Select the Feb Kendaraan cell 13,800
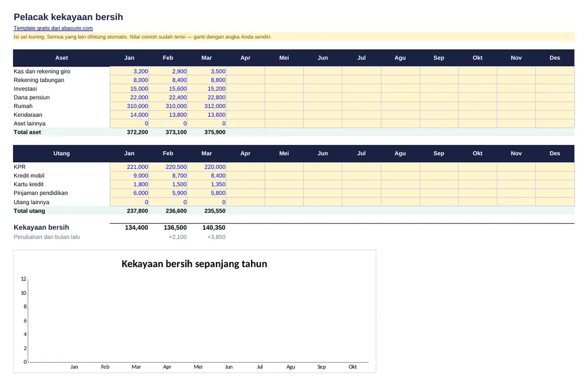Screen dimensions: 588x386 coord(168,115)
